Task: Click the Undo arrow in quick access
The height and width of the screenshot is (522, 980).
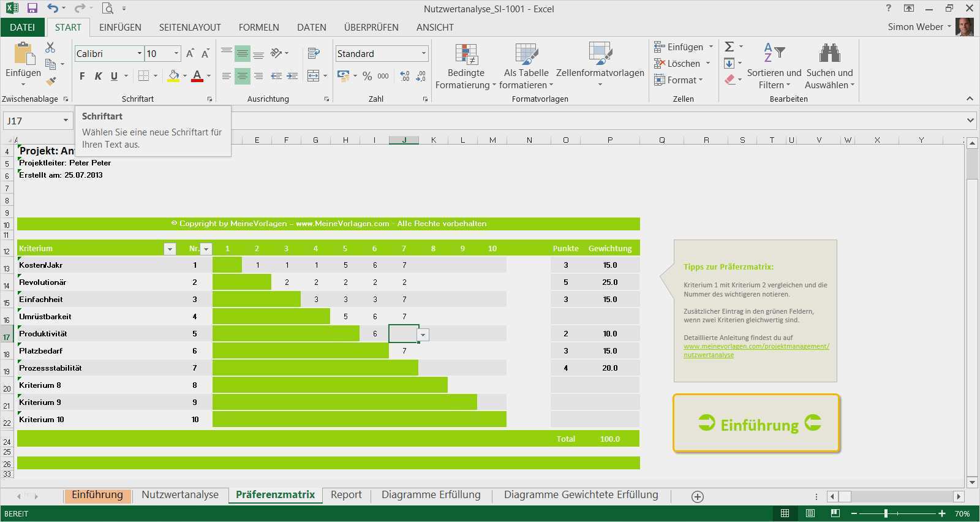Action: pyautogui.click(x=53, y=9)
